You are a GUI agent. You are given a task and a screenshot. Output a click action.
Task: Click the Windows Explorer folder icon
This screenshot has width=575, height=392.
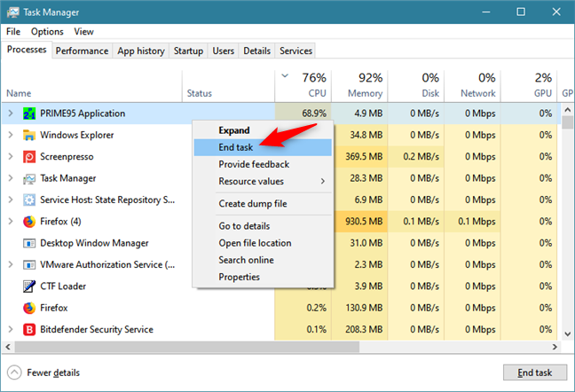point(29,135)
